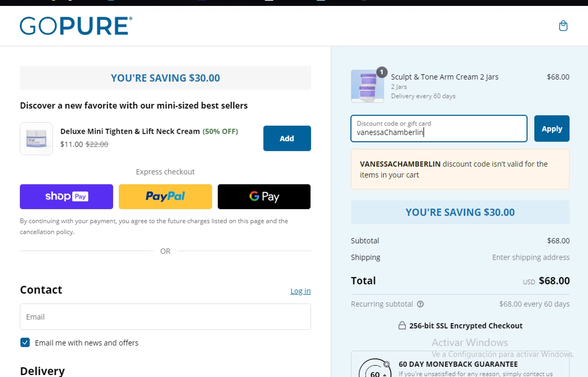Click the $68.00 every 60 days value
588x377 pixels.
pyautogui.click(x=534, y=304)
